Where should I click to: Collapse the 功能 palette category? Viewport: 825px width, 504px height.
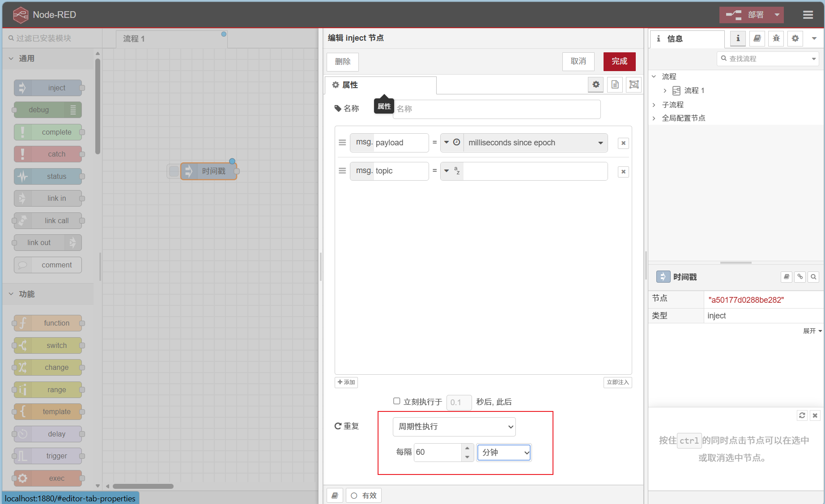pos(48,294)
